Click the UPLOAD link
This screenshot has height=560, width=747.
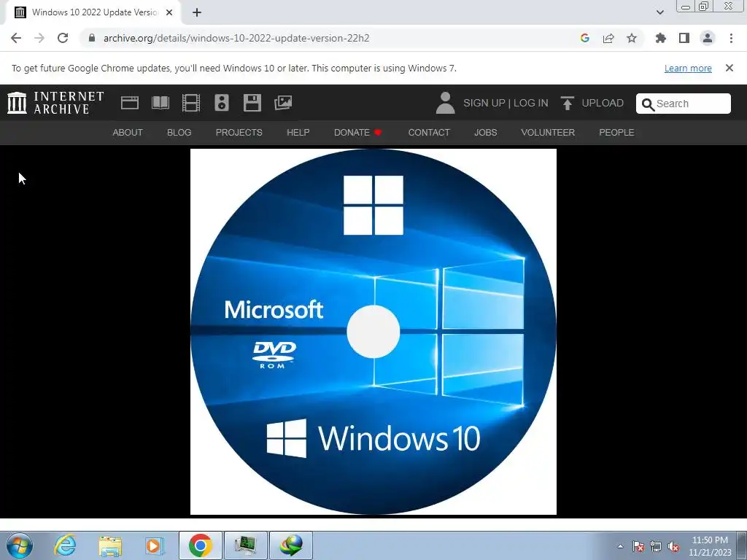(603, 103)
